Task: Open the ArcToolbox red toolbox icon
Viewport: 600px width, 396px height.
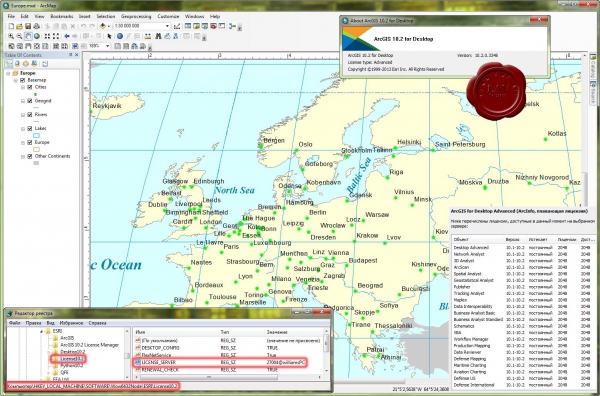Action: [213, 26]
